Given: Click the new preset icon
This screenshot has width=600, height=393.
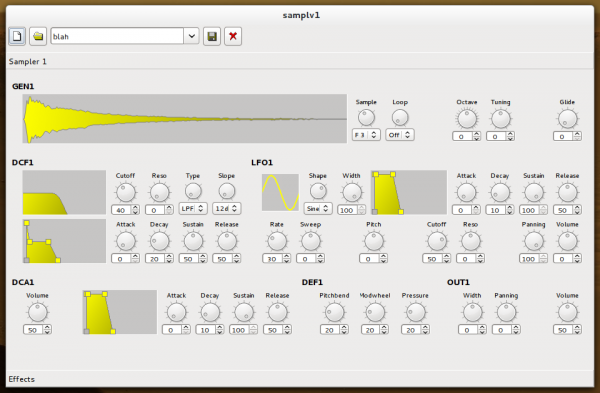Looking at the screenshot, I should click(x=17, y=36).
